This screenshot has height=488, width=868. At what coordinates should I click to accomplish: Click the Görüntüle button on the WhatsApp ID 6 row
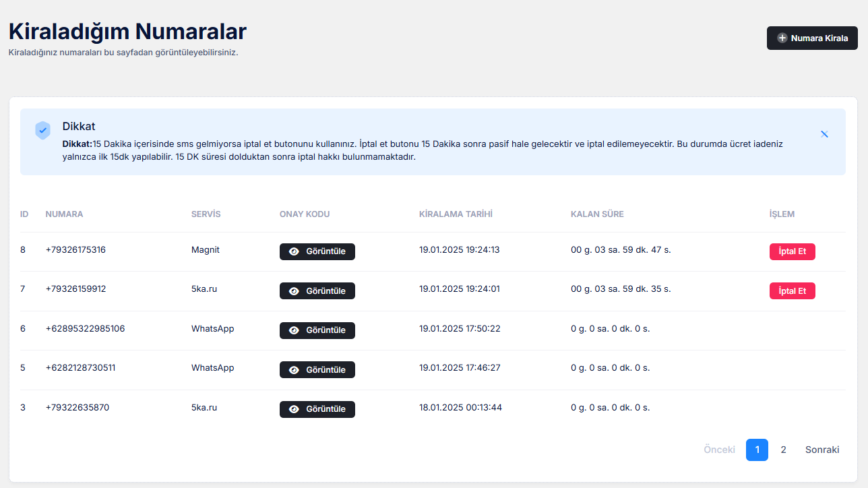(x=317, y=330)
